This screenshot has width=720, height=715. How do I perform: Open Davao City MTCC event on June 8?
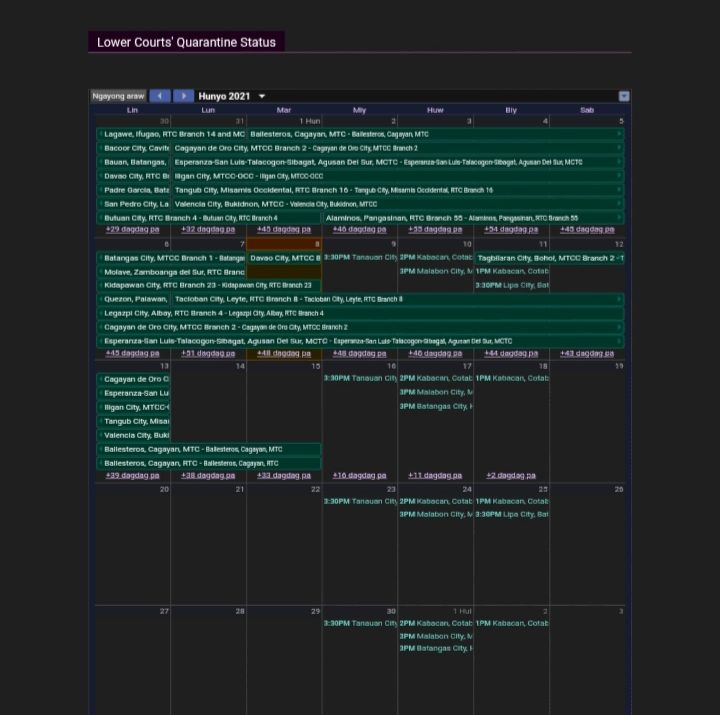(284, 258)
